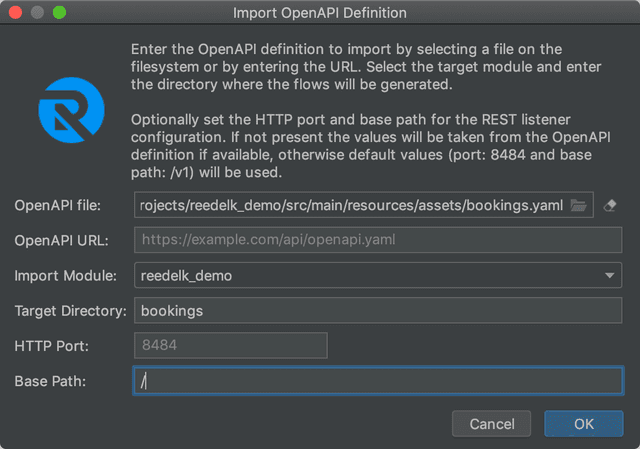
Task: Maximize the dialog using the green button
Action: [58, 13]
